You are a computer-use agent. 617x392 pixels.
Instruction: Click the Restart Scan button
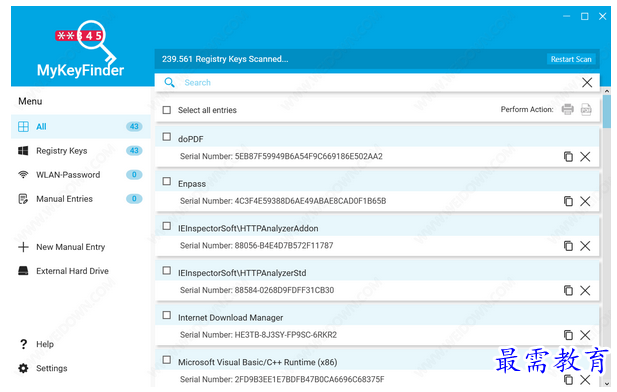pyautogui.click(x=571, y=59)
